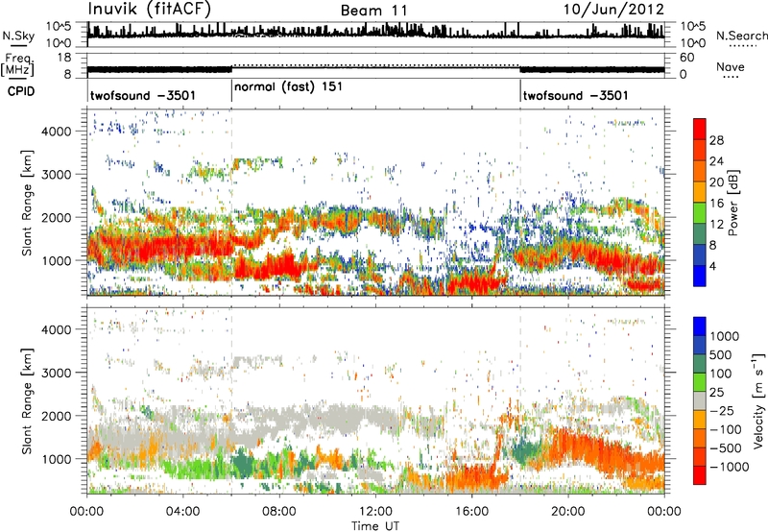Click the 'CPID' row label

pos(21,91)
